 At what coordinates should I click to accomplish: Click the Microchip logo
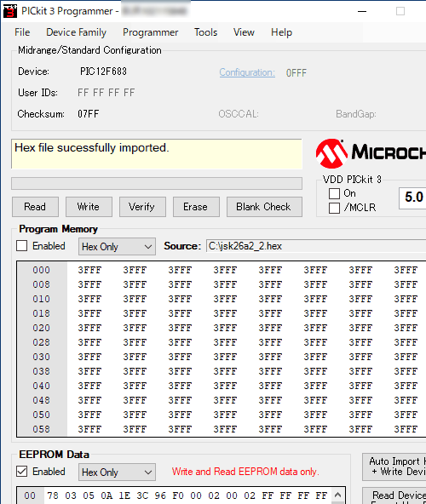pyautogui.click(x=371, y=153)
